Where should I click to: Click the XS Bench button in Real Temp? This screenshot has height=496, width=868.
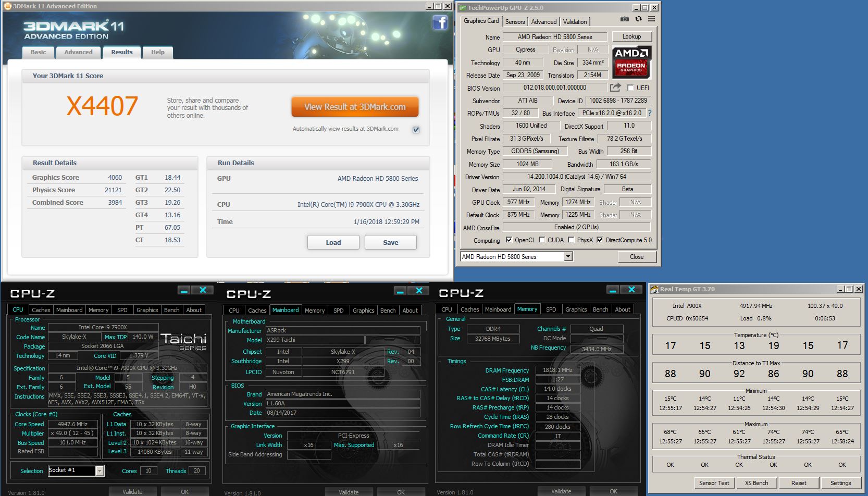tap(756, 483)
